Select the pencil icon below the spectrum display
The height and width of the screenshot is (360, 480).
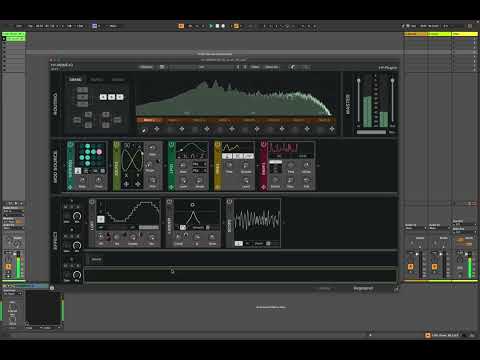[x=144, y=130]
